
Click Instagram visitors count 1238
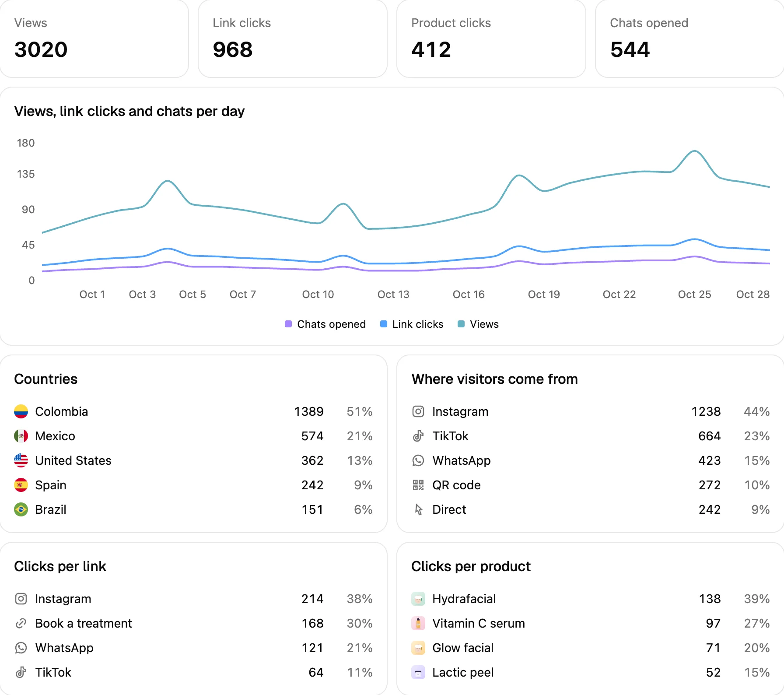pyautogui.click(x=706, y=411)
